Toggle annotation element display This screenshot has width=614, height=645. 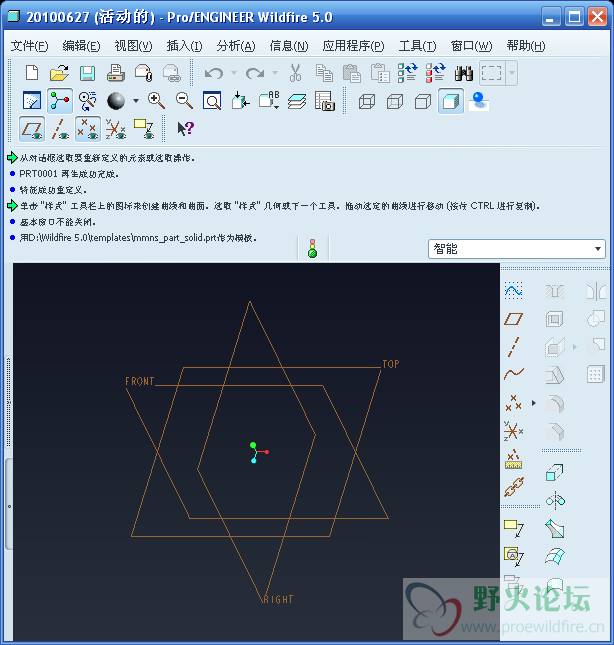click(144, 129)
